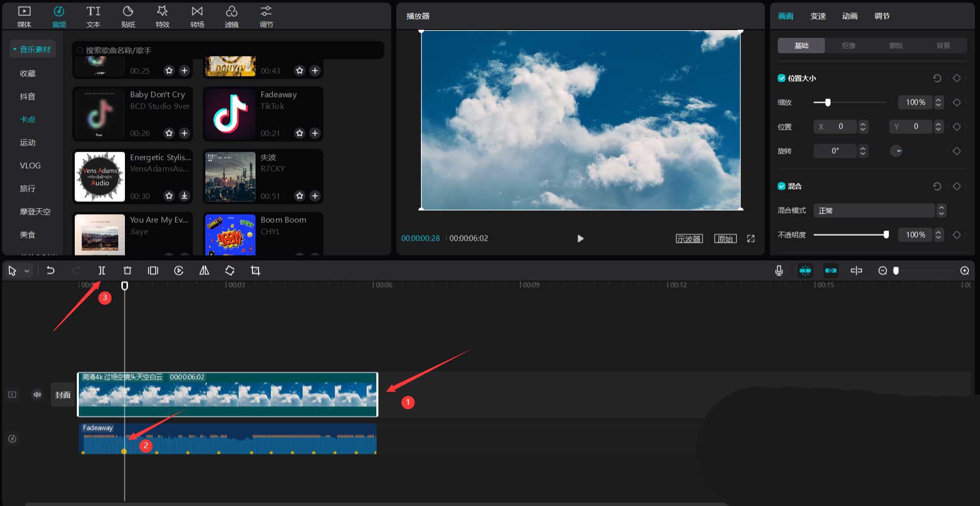Image resolution: width=980 pixels, height=506 pixels.
Task: Click the delete clip trash icon
Action: point(127,270)
